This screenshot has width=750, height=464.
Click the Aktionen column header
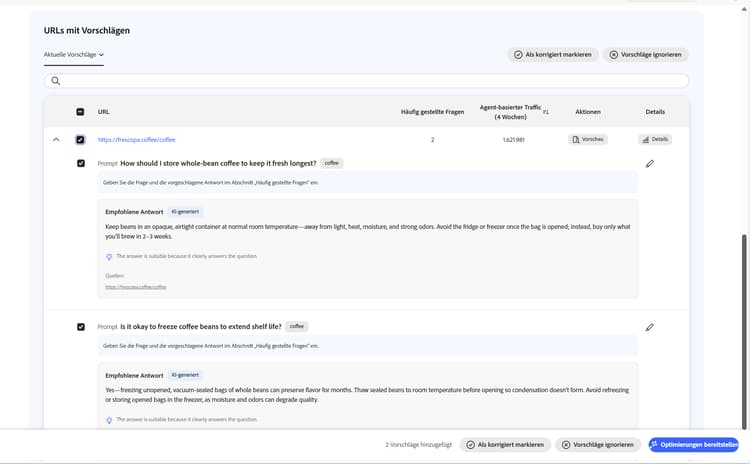(x=588, y=112)
